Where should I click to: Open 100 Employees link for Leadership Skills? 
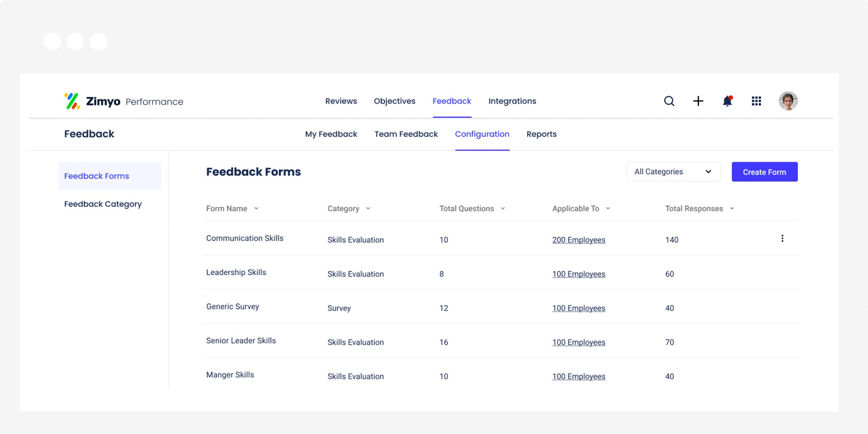(579, 274)
